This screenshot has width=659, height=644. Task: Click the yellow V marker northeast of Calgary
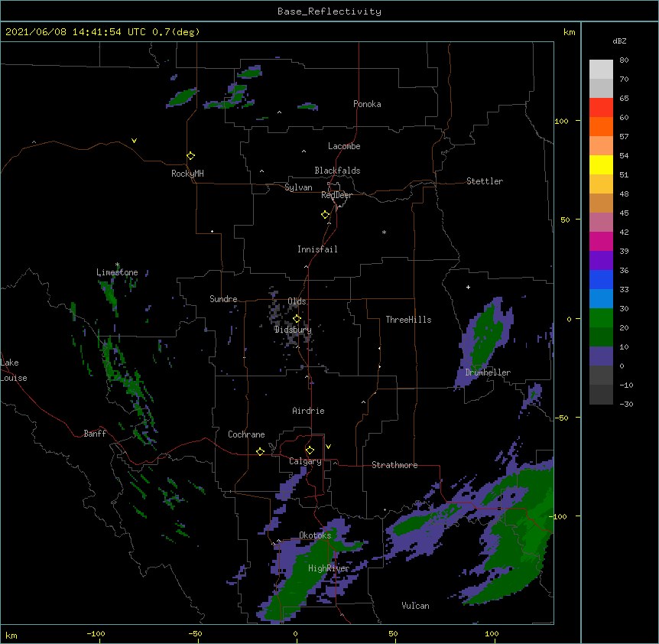[328, 447]
